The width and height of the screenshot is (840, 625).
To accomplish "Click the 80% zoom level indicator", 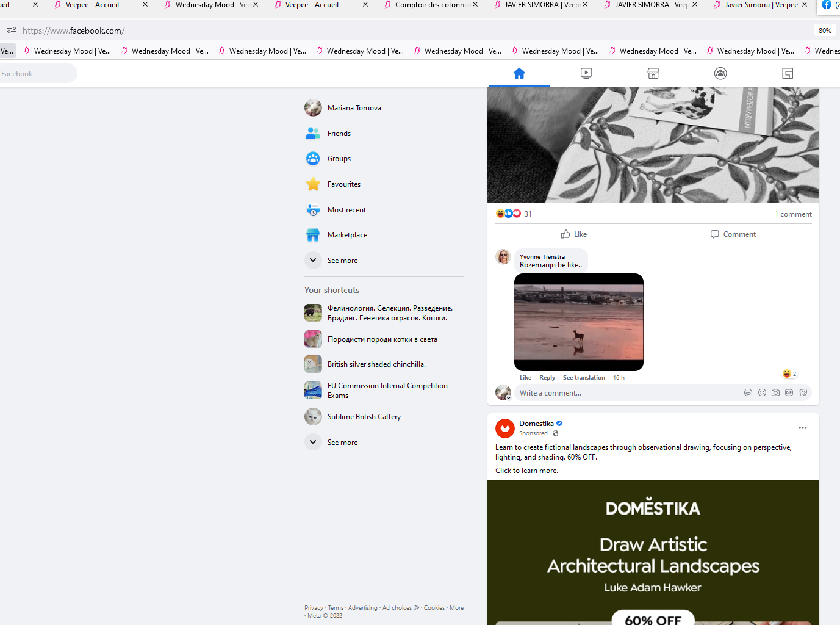I will coord(825,31).
